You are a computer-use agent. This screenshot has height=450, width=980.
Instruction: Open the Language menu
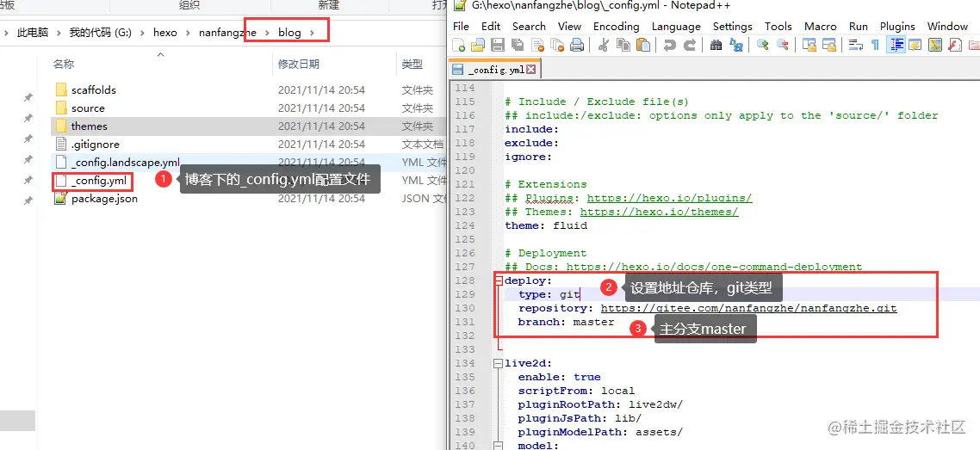tap(676, 26)
